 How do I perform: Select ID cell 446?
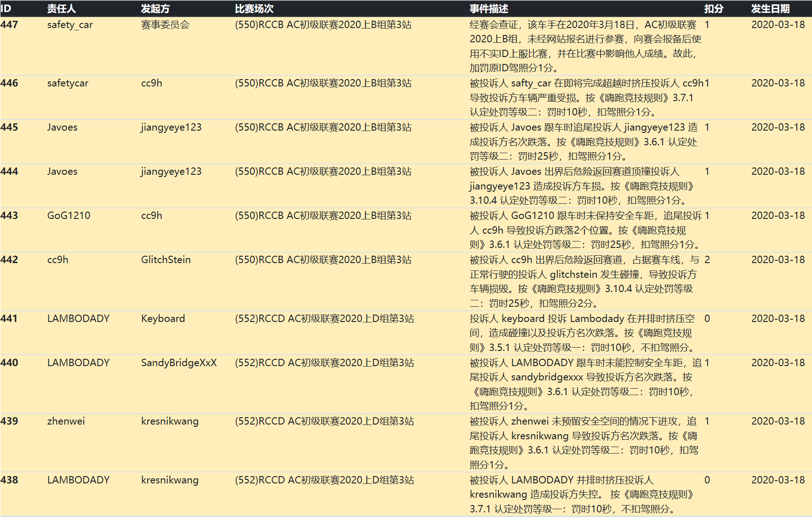coord(9,83)
